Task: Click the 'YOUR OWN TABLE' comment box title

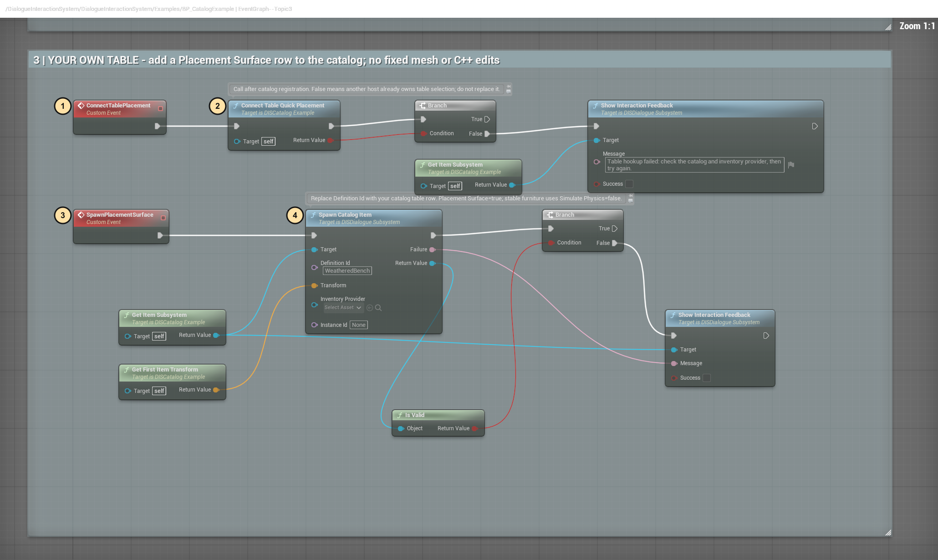Action: (266, 60)
